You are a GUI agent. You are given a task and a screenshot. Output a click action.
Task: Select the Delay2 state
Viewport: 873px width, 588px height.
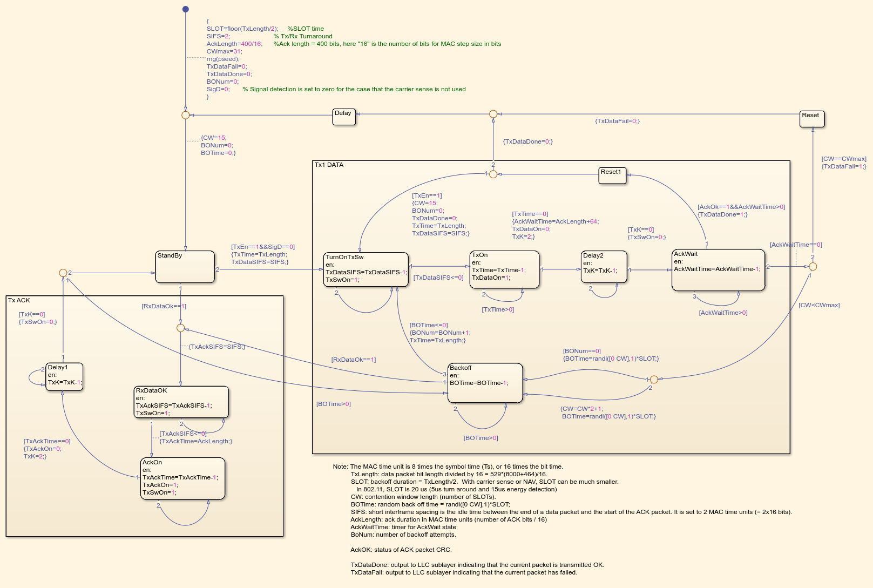pyautogui.click(x=604, y=266)
